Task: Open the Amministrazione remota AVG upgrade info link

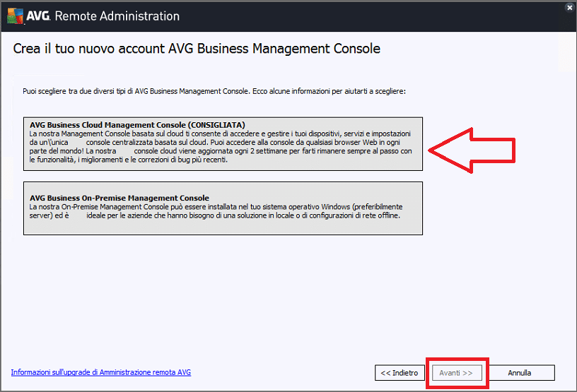Action: point(101,372)
